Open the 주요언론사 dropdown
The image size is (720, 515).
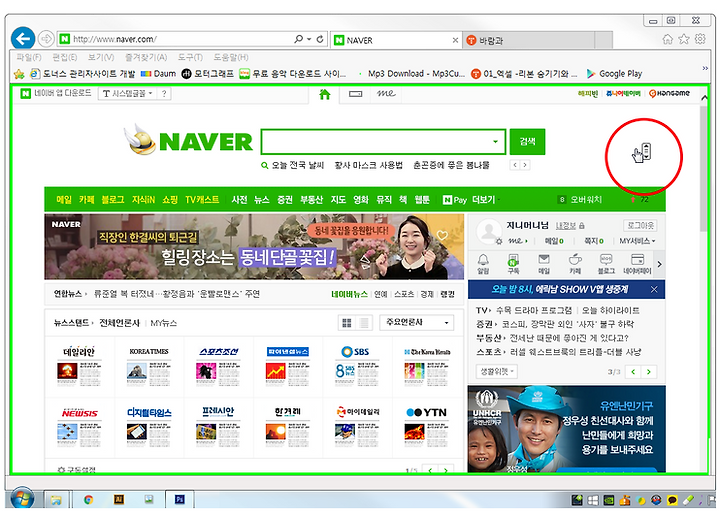click(x=417, y=323)
